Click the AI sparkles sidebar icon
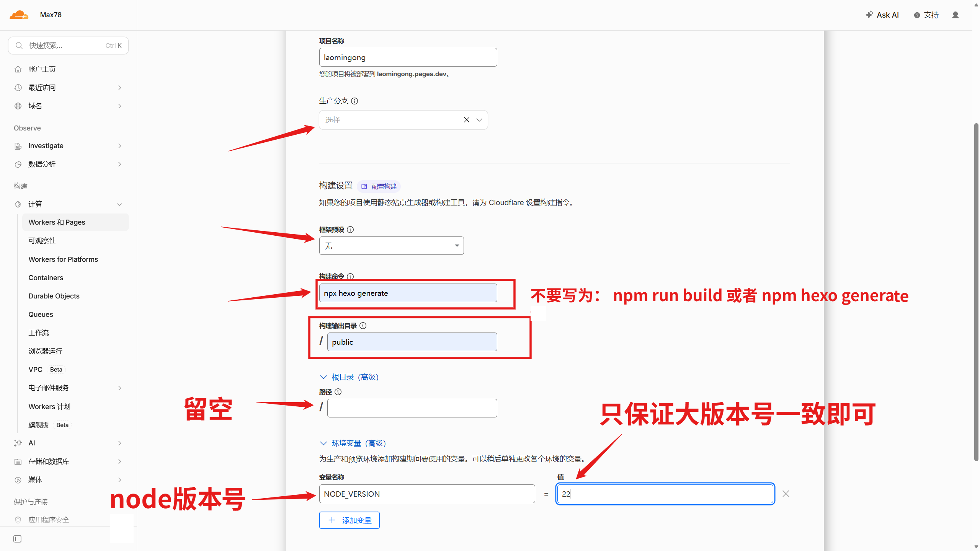This screenshot has width=980, height=551. pyautogui.click(x=18, y=443)
